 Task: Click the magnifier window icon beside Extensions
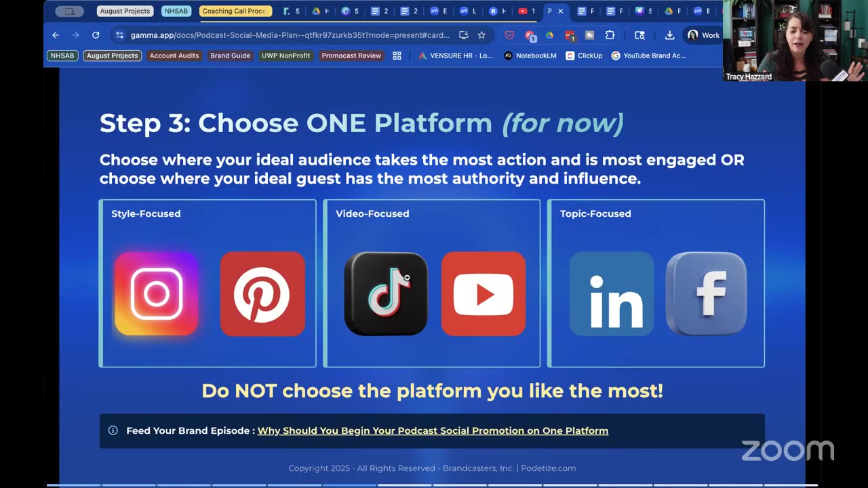tap(639, 35)
